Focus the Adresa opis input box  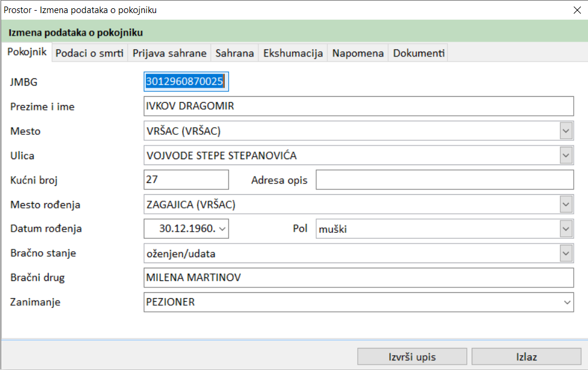[444, 179]
